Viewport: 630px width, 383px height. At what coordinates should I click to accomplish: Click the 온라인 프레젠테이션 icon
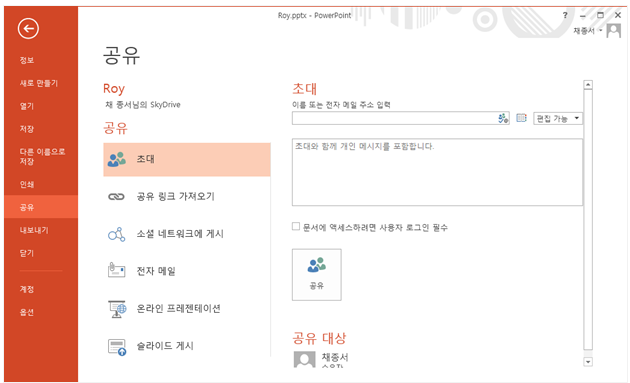tap(117, 309)
